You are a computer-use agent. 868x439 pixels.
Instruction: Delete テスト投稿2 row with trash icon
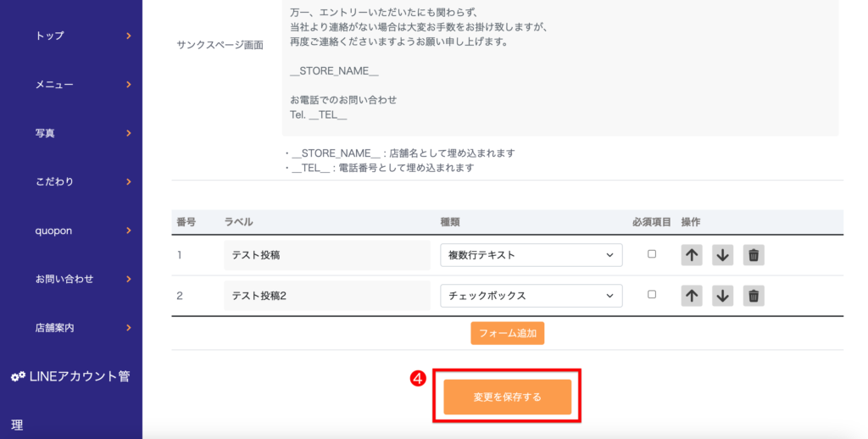(x=754, y=296)
